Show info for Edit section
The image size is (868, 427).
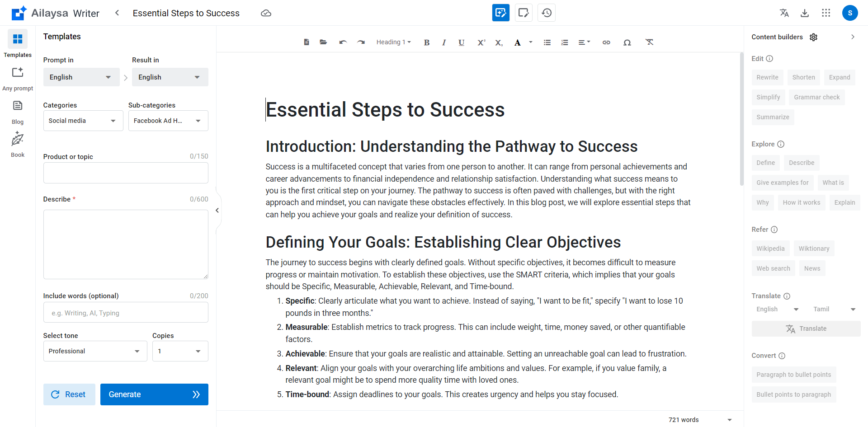click(x=769, y=59)
